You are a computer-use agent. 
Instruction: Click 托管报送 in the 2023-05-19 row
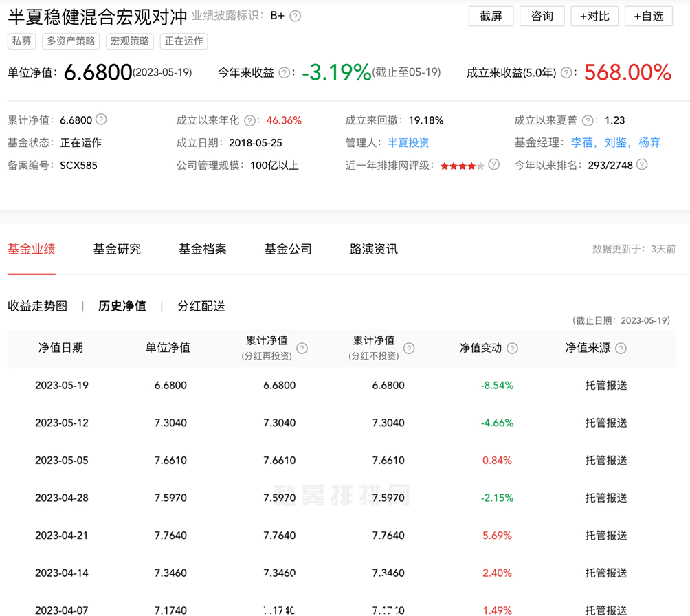click(606, 385)
